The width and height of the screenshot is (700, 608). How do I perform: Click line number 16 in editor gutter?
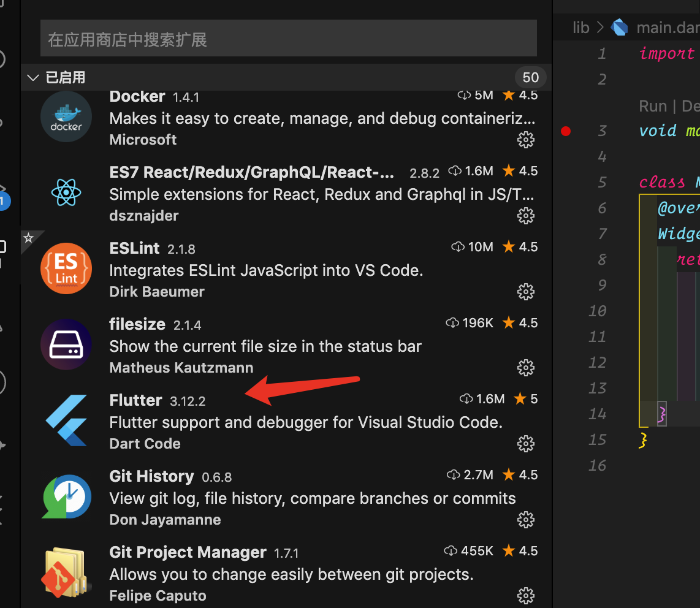pos(597,465)
